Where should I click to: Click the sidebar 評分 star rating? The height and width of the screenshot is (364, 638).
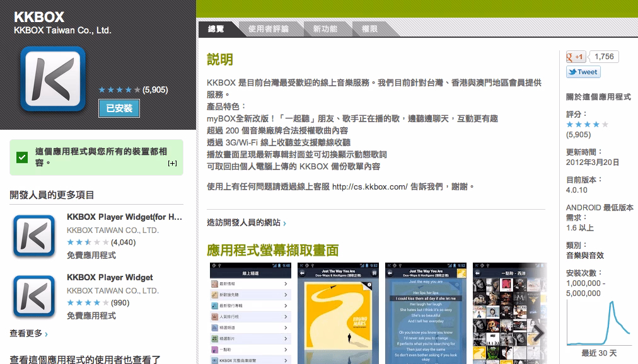click(587, 124)
